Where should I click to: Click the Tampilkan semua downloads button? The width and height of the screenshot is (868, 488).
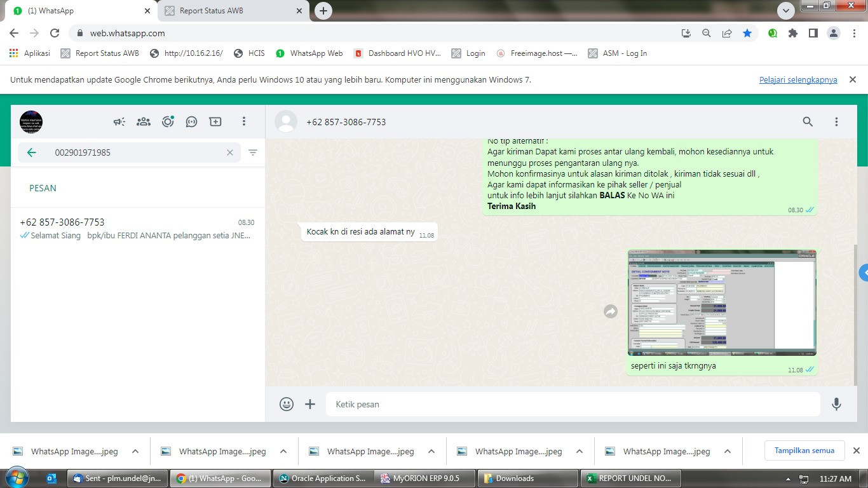804,451
